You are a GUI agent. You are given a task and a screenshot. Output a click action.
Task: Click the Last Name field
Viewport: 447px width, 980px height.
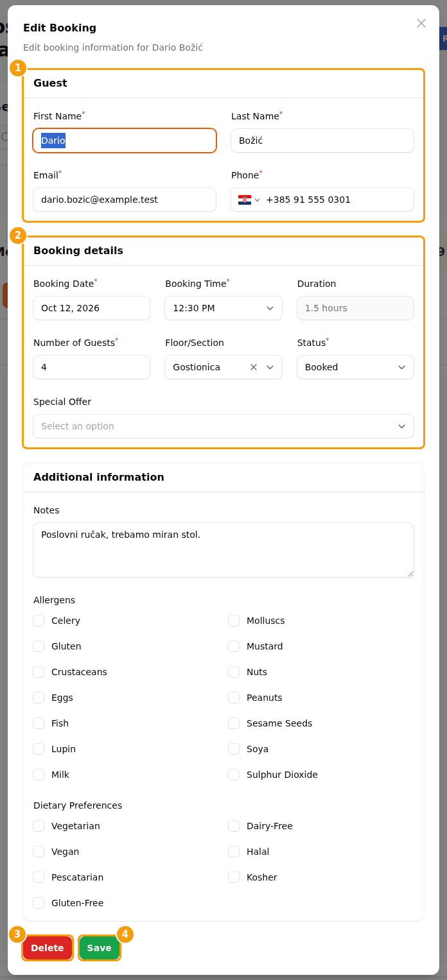[322, 141]
